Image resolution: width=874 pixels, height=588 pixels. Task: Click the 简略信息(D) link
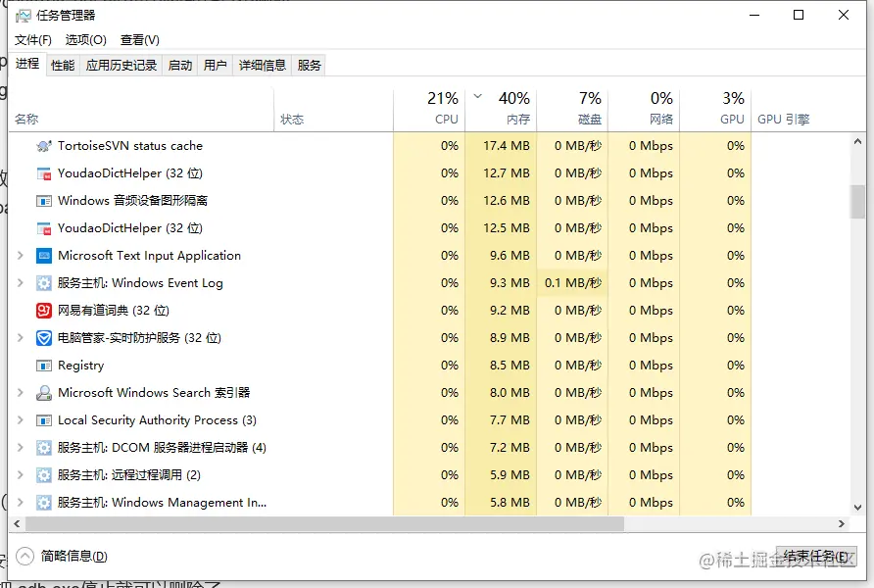74,557
